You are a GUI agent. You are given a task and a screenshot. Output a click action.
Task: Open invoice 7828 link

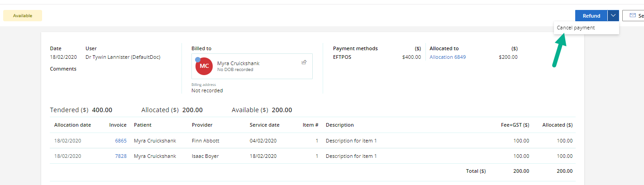click(121, 156)
